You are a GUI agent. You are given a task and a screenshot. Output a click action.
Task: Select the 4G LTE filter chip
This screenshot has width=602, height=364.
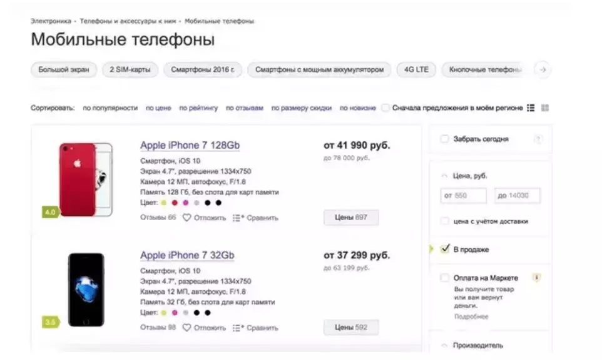click(x=416, y=70)
